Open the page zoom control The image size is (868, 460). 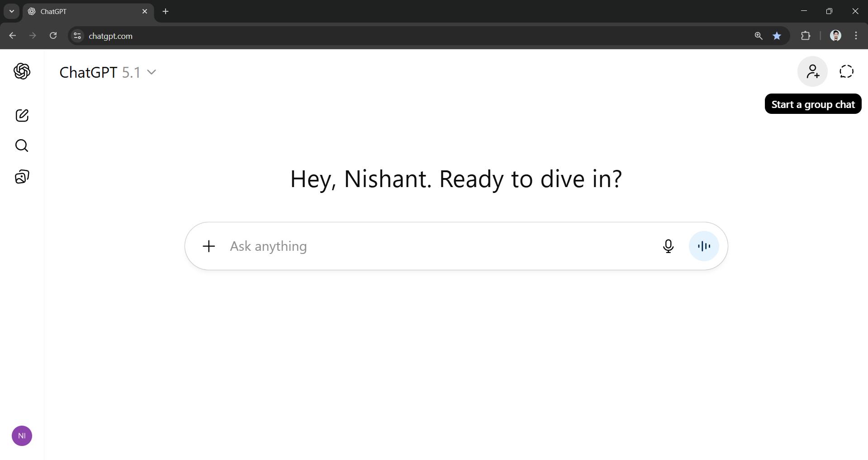(x=759, y=36)
